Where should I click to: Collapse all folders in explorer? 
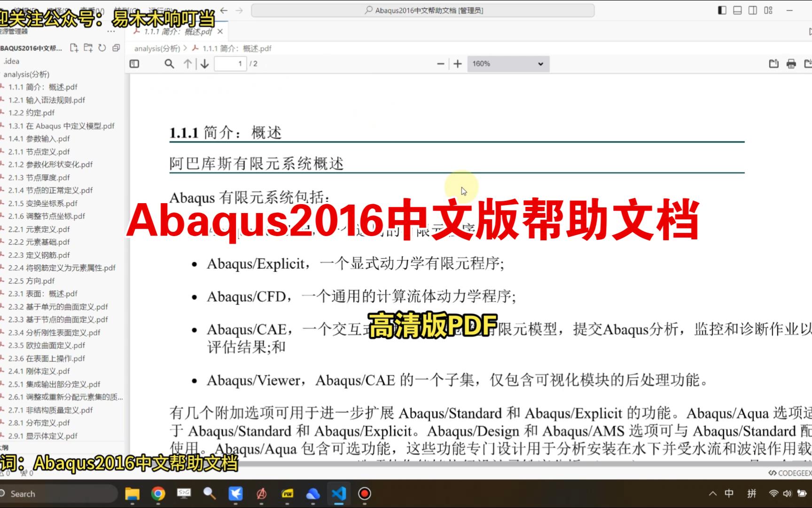[116, 48]
